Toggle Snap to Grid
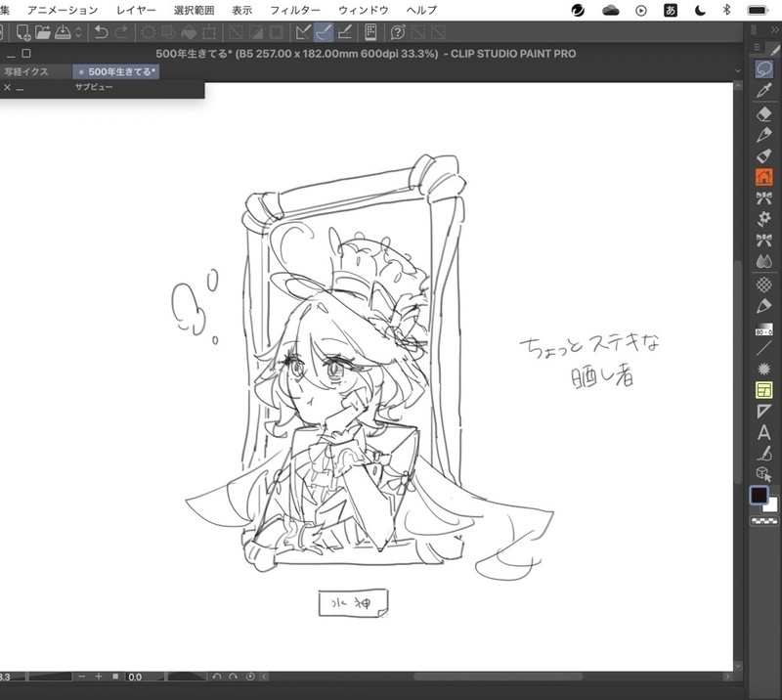The width and height of the screenshot is (782, 700). [345, 32]
